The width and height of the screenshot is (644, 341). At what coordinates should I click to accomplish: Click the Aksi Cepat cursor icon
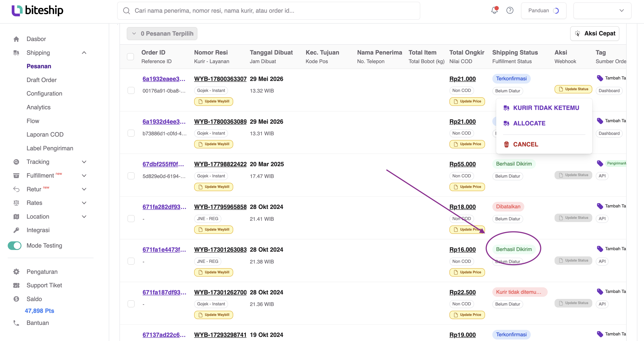577,33
